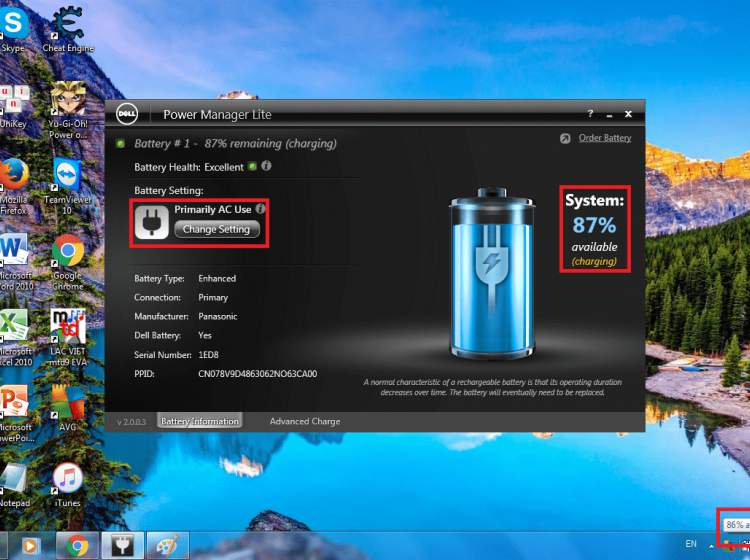Click the Battery Health: Excellent text

coord(189,167)
